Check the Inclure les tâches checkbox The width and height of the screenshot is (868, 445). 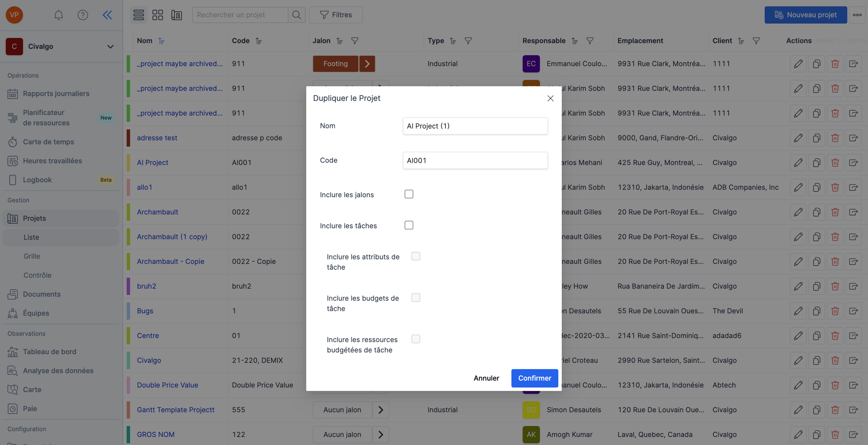[x=409, y=225]
